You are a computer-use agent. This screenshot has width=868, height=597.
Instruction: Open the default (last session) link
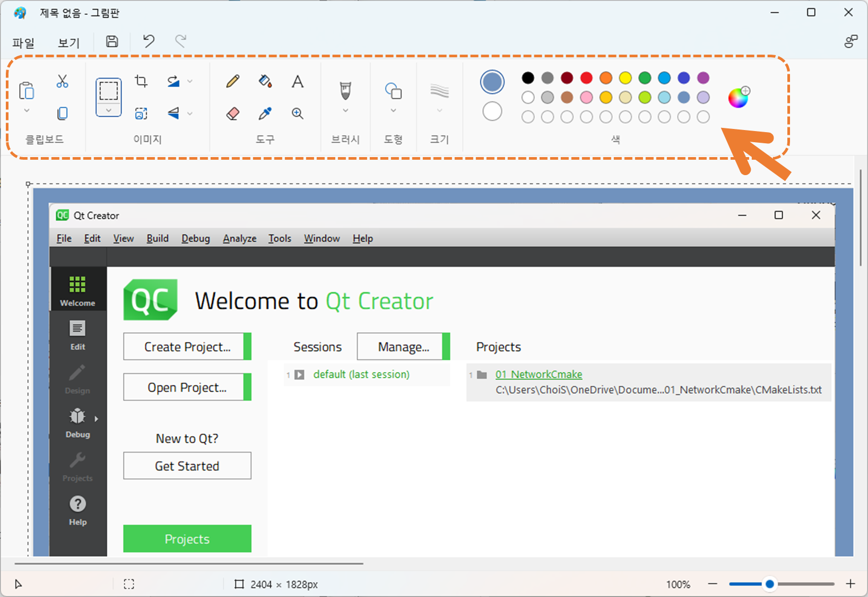(x=361, y=374)
